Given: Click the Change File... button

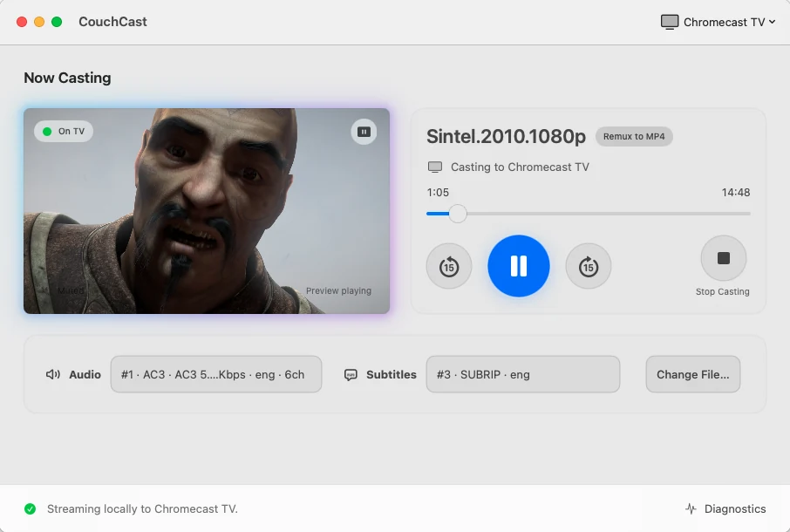Looking at the screenshot, I should click(692, 374).
